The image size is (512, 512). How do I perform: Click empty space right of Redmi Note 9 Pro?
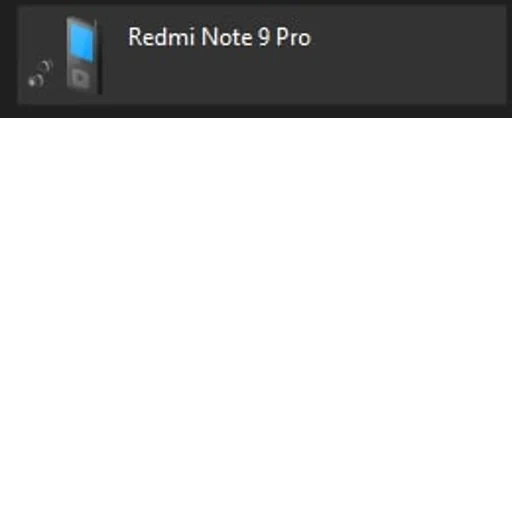pyautogui.click(x=407, y=55)
